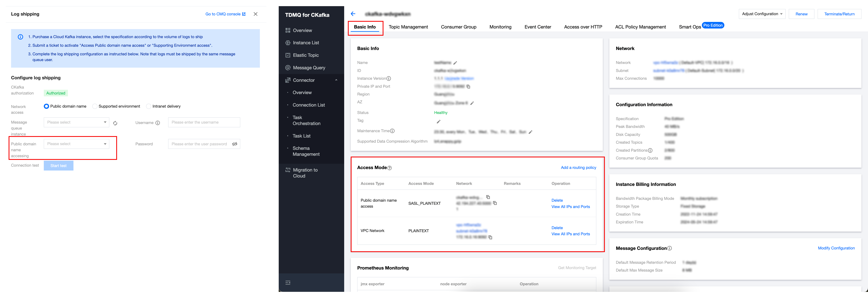Edit the Maintenance Time with pencil icon
The height and width of the screenshot is (298, 868).
click(530, 132)
